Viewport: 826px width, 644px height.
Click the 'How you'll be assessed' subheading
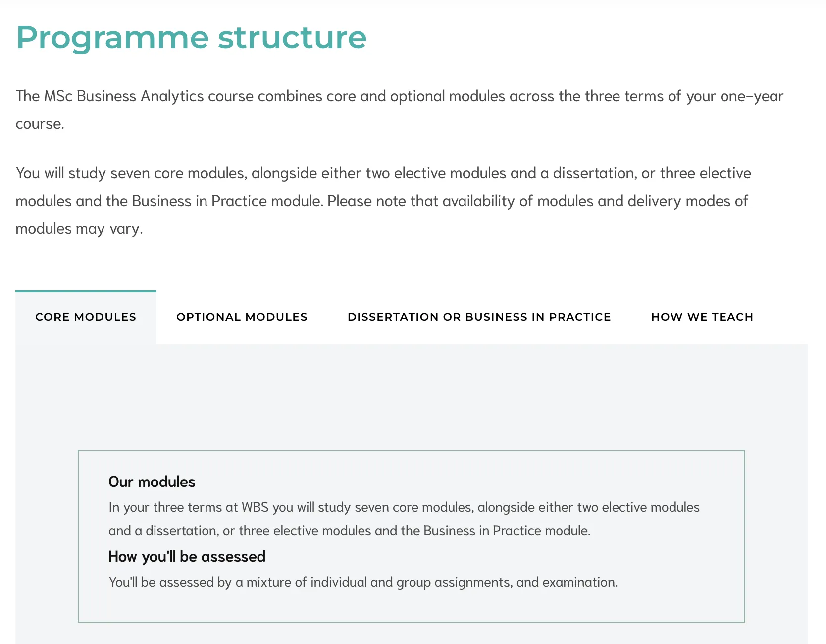[187, 556]
